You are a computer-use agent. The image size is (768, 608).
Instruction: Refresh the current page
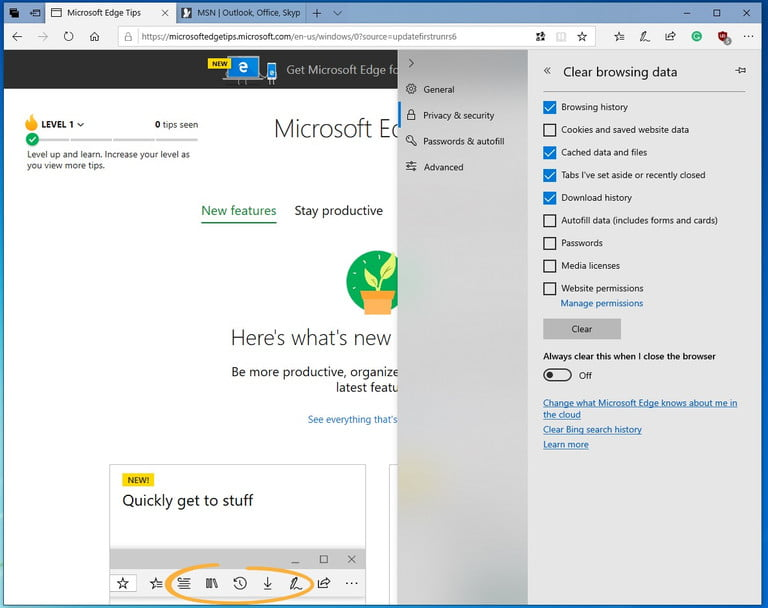(x=69, y=36)
